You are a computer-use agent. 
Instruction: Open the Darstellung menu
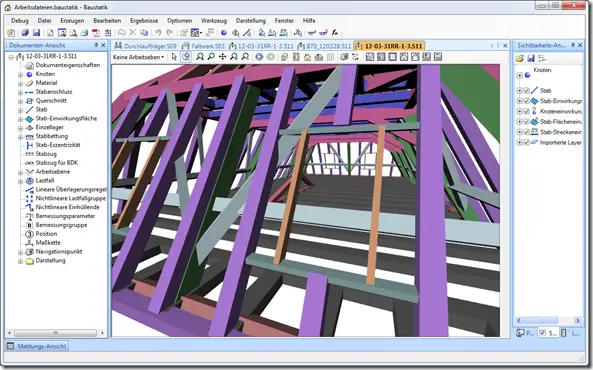pos(251,20)
